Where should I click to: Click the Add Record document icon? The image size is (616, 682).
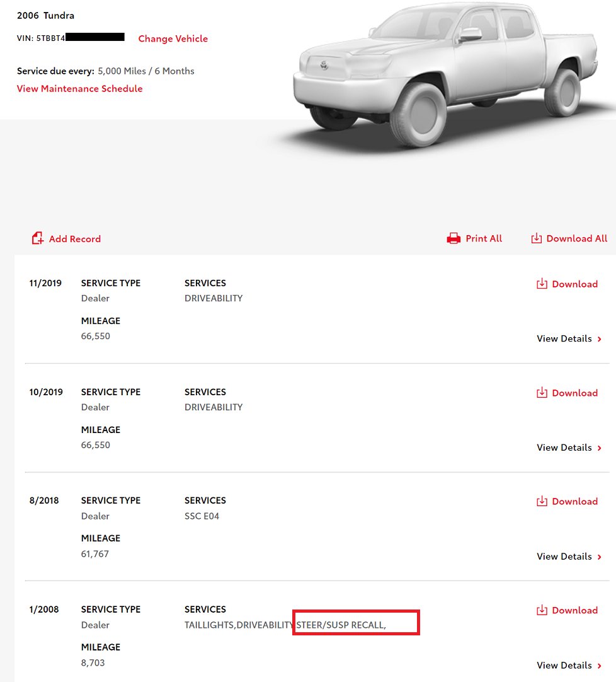pos(38,238)
